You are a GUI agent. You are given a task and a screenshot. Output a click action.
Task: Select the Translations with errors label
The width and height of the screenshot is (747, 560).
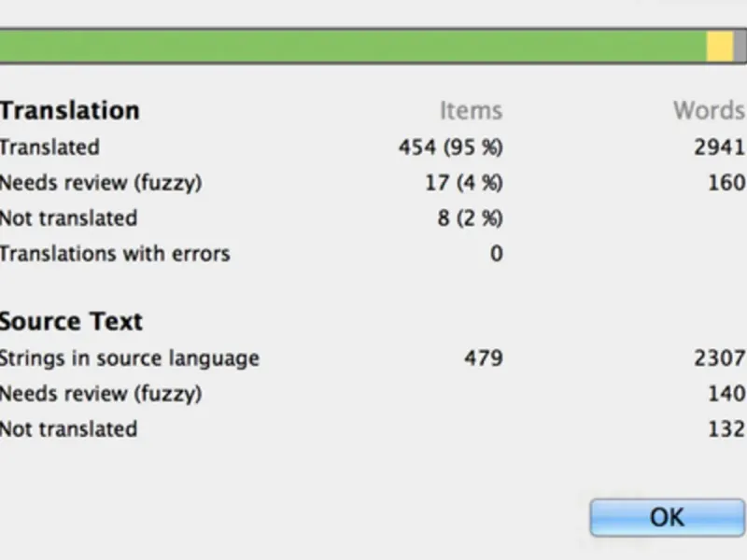pos(115,254)
